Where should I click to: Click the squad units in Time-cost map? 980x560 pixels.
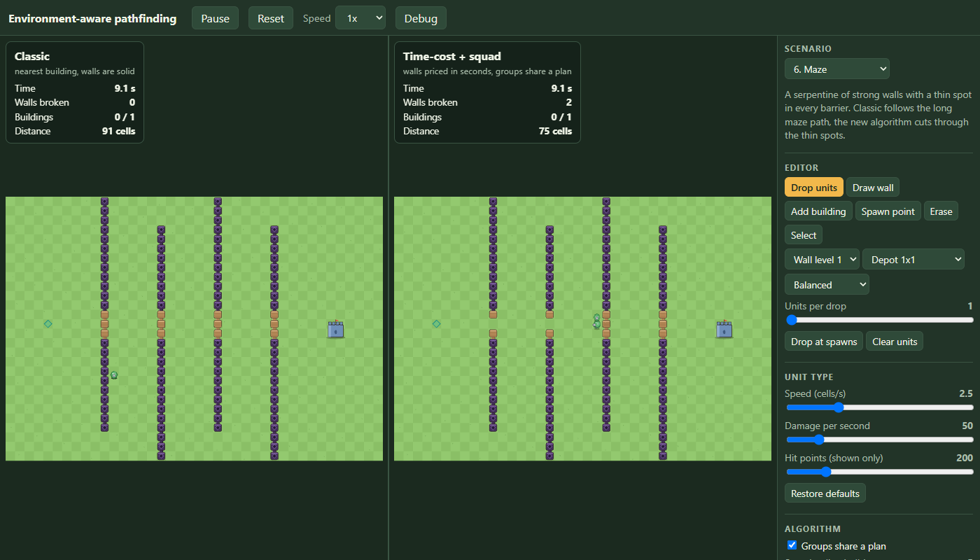coord(596,321)
